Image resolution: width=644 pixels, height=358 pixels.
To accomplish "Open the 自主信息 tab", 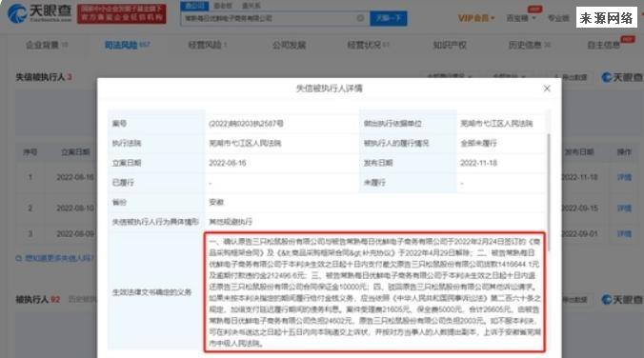I will (x=604, y=45).
